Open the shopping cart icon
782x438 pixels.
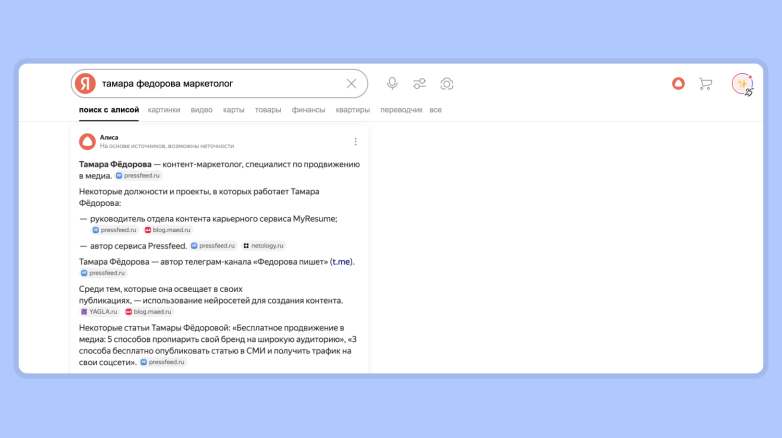click(705, 84)
